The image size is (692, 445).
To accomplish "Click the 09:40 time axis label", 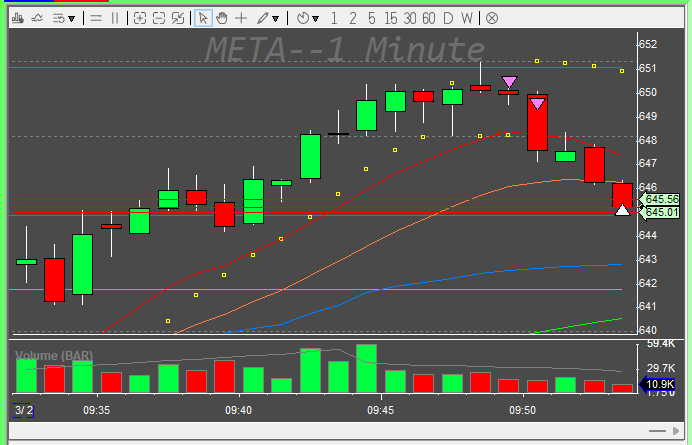I will pos(238,411).
